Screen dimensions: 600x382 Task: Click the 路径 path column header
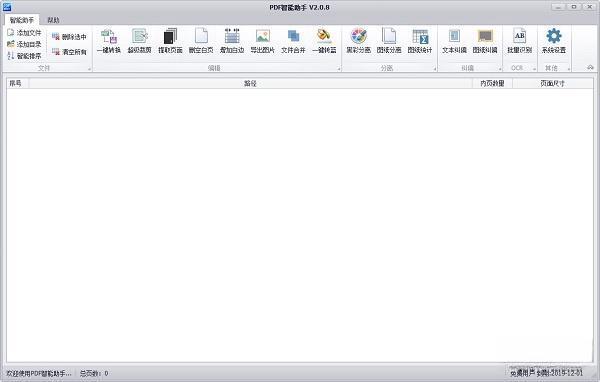(x=251, y=83)
